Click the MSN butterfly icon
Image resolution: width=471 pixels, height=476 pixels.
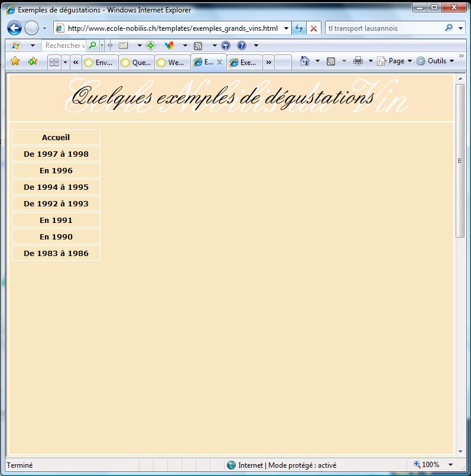[x=169, y=46]
